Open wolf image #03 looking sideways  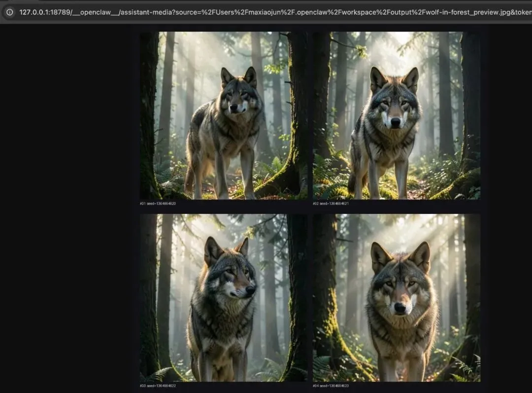coord(224,297)
